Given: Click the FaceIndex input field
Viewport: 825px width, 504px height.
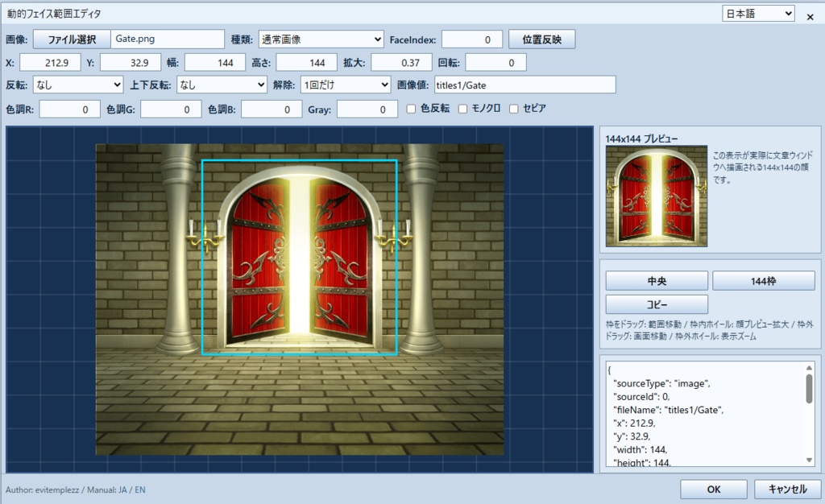Looking at the screenshot, I should coord(472,39).
